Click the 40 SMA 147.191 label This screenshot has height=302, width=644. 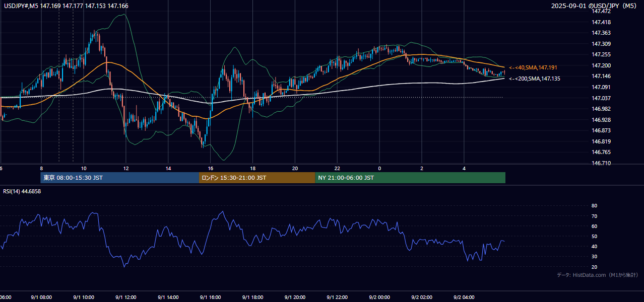click(x=534, y=67)
